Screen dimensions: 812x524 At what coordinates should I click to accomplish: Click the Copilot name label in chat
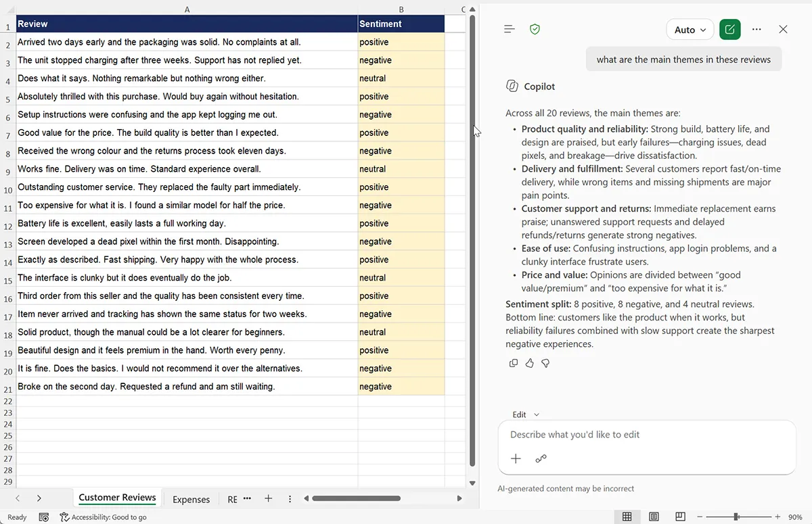pos(539,87)
